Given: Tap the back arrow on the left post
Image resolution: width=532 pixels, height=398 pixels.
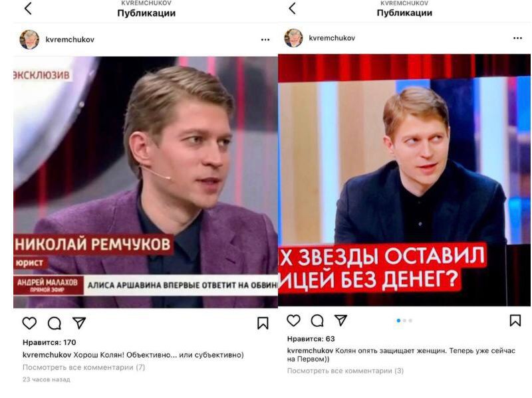Looking at the screenshot, I should click(28, 9).
